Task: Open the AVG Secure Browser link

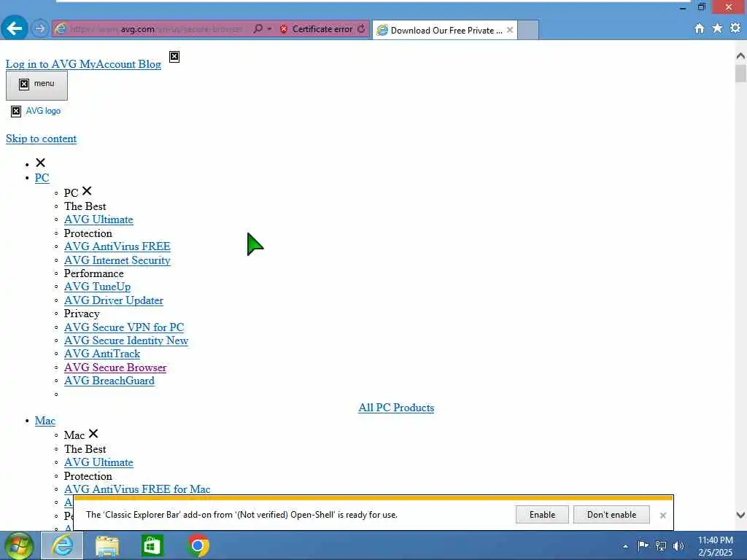Action: point(115,367)
